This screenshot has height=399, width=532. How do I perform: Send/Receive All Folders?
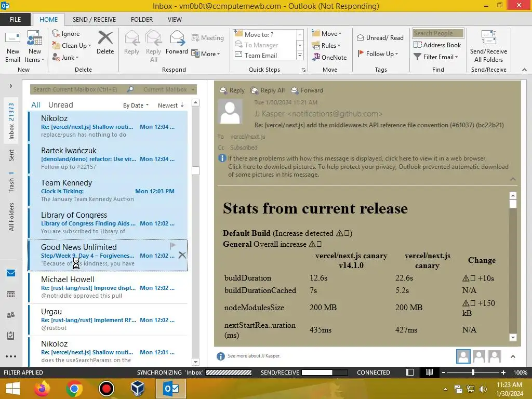click(x=488, y=47)
